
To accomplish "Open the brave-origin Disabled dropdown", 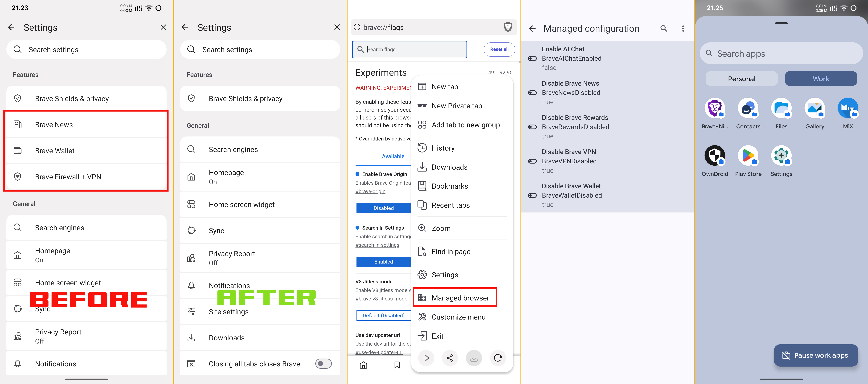I will click(383, 208).
